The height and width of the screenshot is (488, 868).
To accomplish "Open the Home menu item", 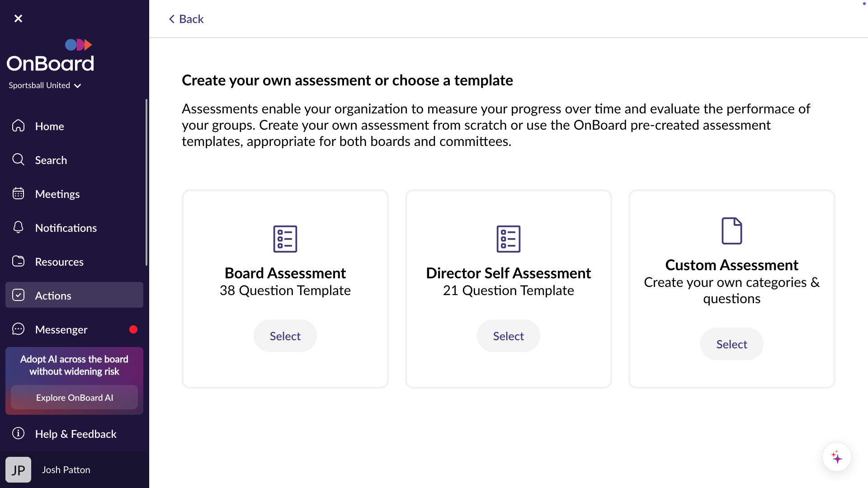I will click(74, 126).
